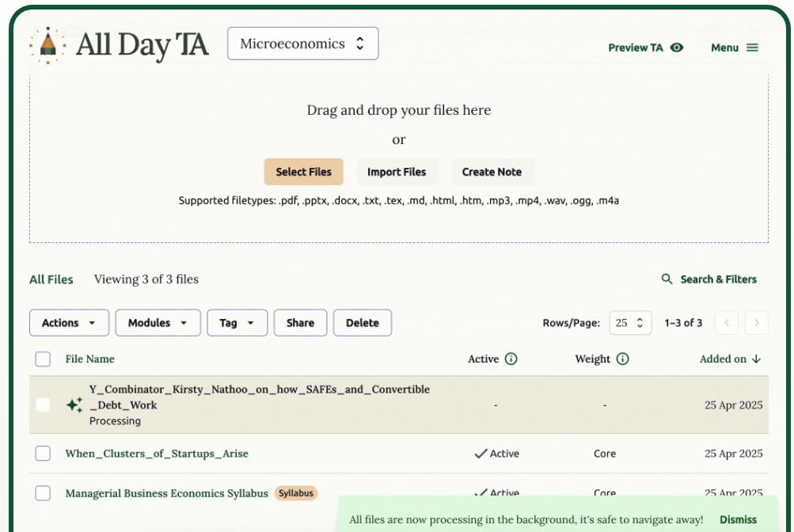The image size is (794, 532).
Task: Open the Microeconomics course dropdown
Action: [x=302, y=44]
